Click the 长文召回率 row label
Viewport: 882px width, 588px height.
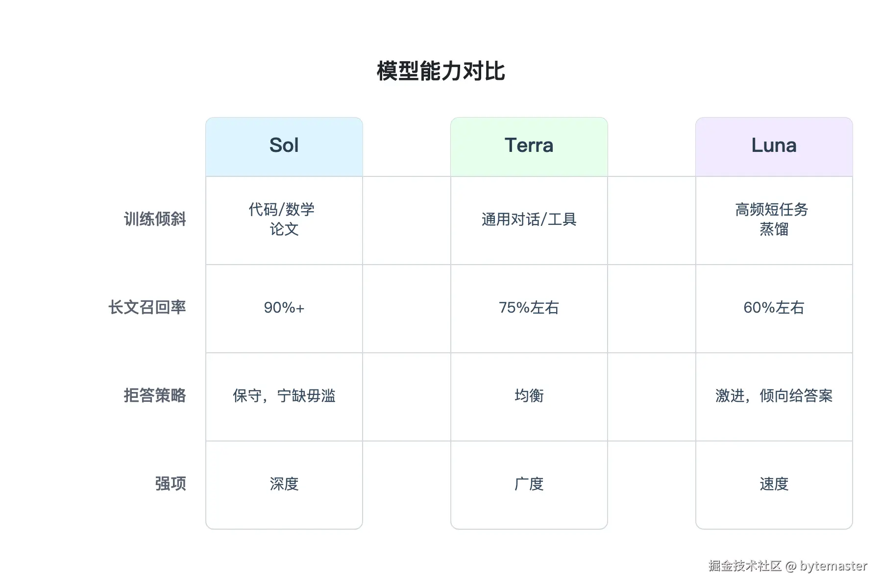click(x=147, y=307)
